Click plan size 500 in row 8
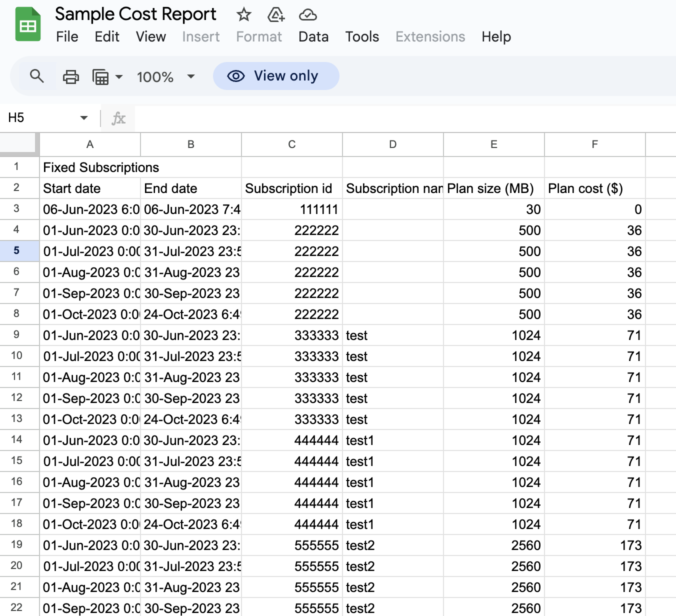676x616 pixels. (494, 314)
